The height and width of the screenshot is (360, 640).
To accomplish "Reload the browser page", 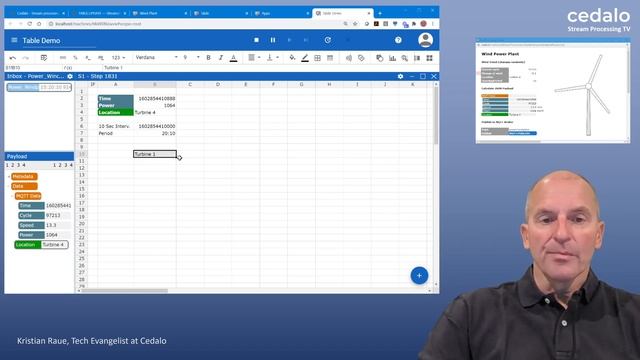I will (x=29, y=24).
